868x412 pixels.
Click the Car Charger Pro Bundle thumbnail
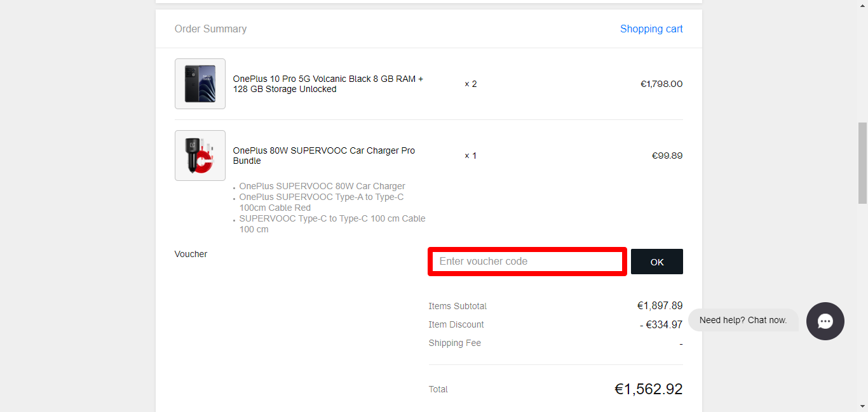click(200, 156)
